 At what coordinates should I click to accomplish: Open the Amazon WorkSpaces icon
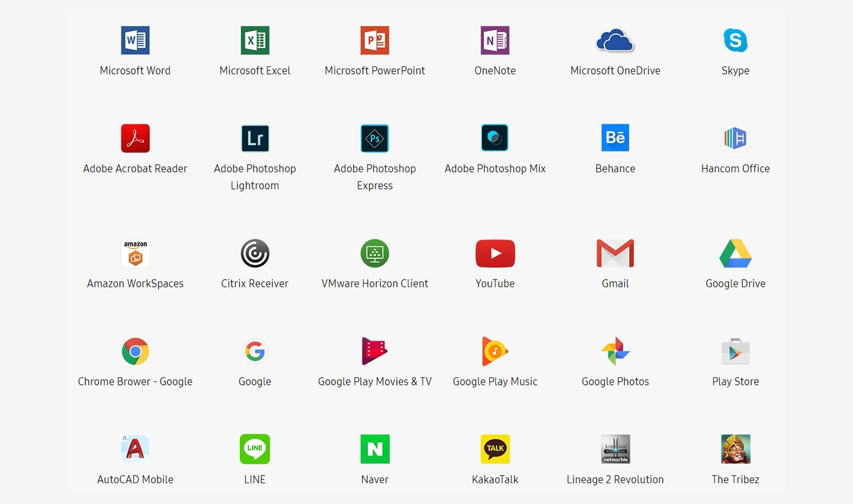[x=135, y=253]
